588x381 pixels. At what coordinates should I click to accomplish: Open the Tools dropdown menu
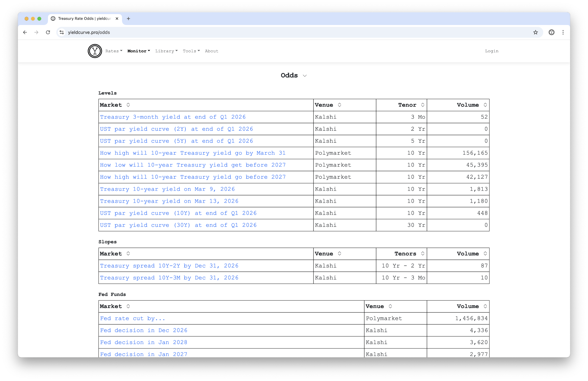coord(191,51)
